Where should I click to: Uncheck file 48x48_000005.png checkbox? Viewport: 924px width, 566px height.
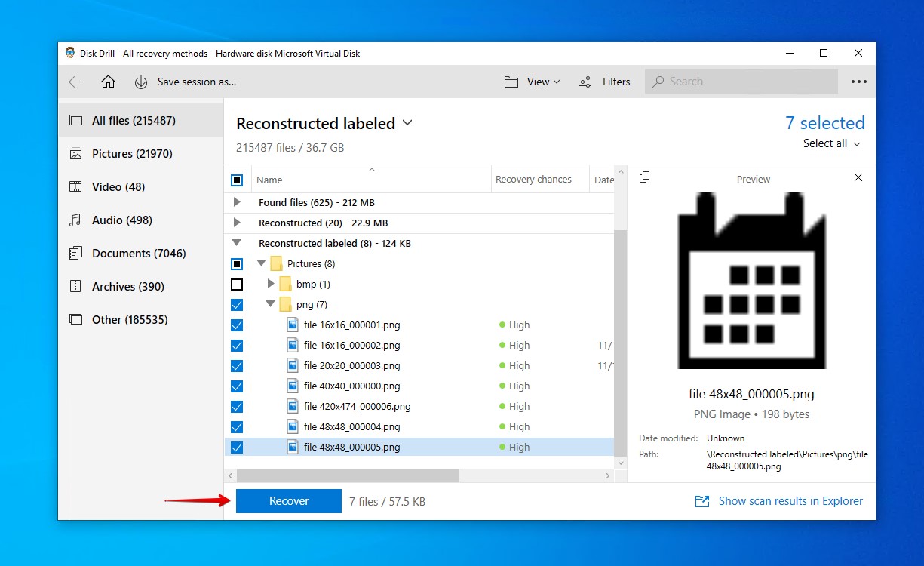click(237, 448)
